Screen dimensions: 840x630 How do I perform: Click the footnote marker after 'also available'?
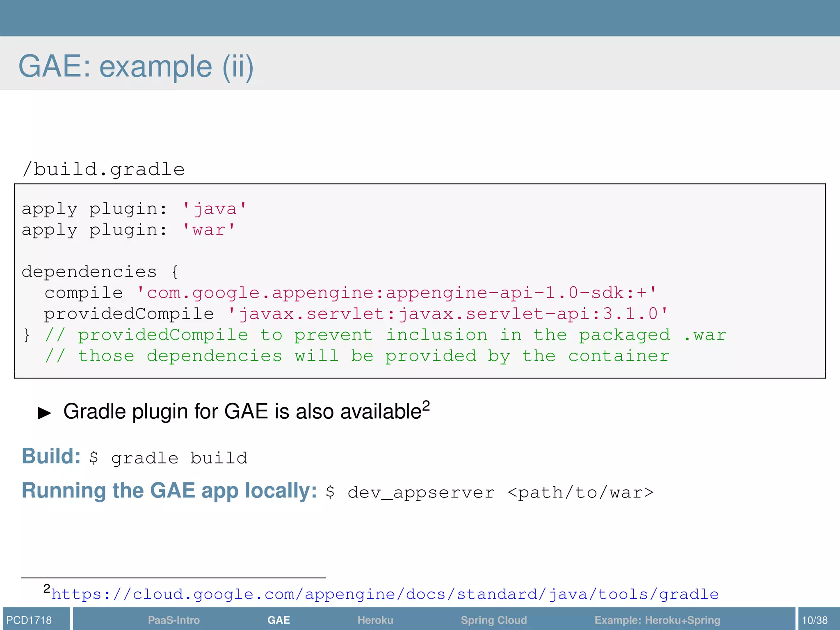click(426, 405)
